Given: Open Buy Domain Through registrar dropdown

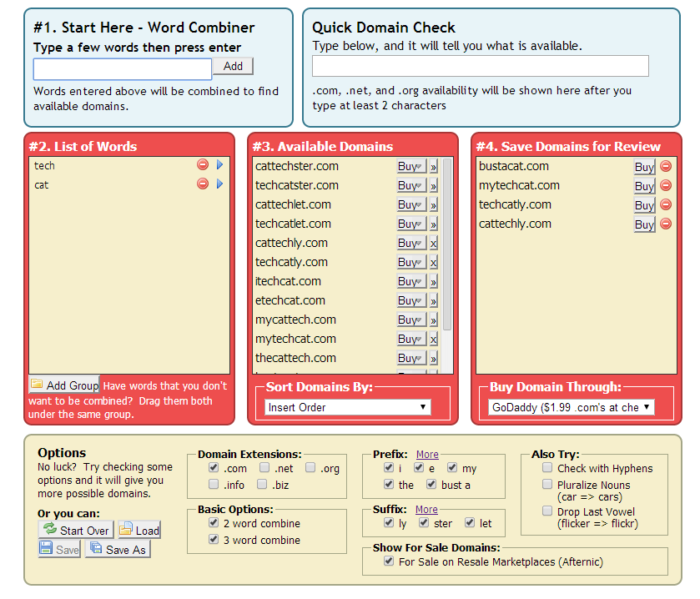Looking at the screenshot, I should coord(571,407).
